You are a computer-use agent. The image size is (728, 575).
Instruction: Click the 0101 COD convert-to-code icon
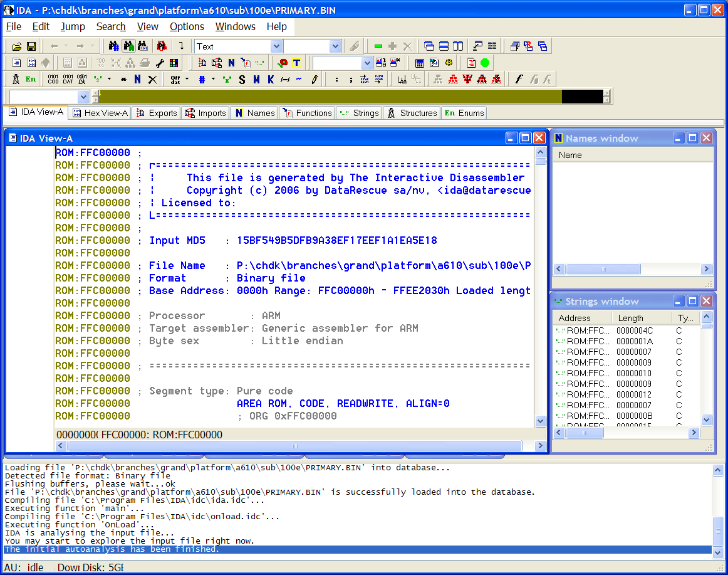53,79
